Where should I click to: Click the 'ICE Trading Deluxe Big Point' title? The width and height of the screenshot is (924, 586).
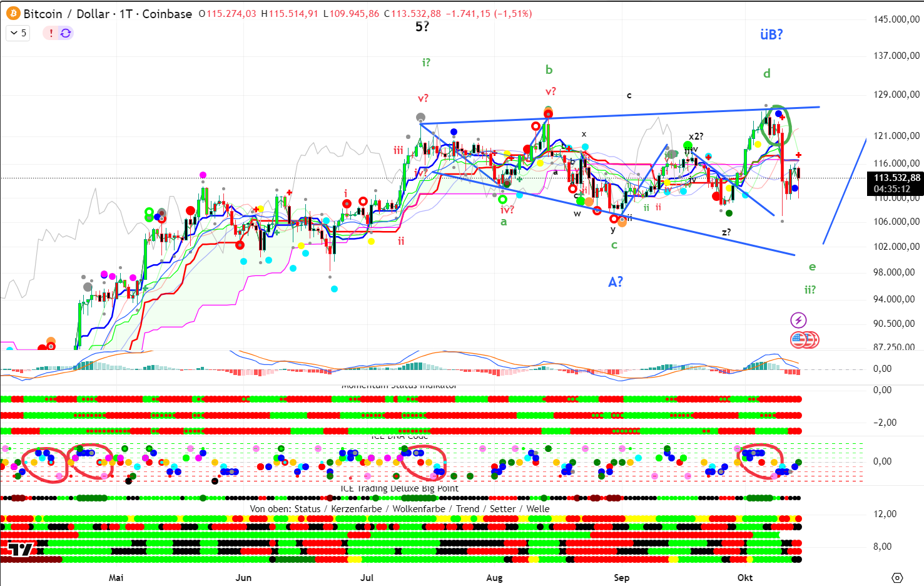coord(399,488)
